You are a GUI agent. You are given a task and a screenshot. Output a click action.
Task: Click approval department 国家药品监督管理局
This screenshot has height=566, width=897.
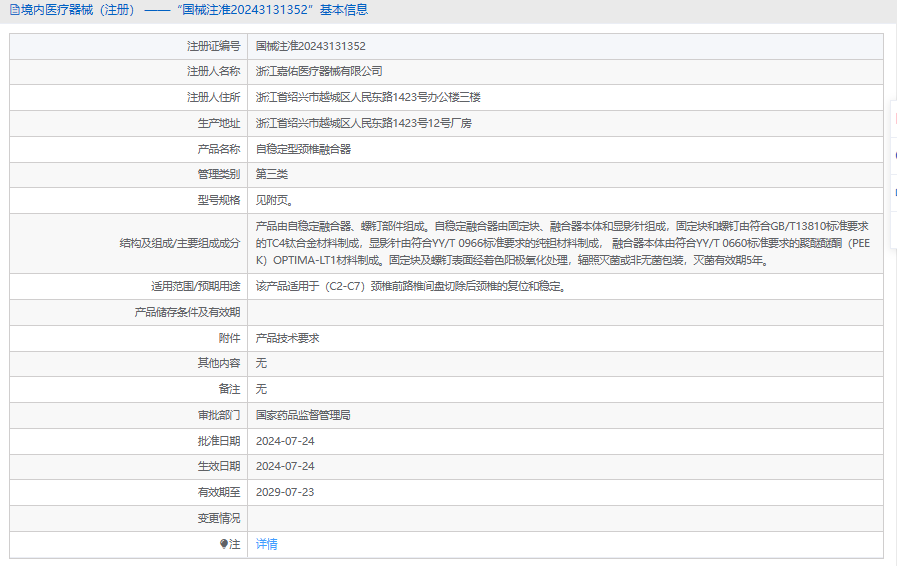click(x=303, y=414)
